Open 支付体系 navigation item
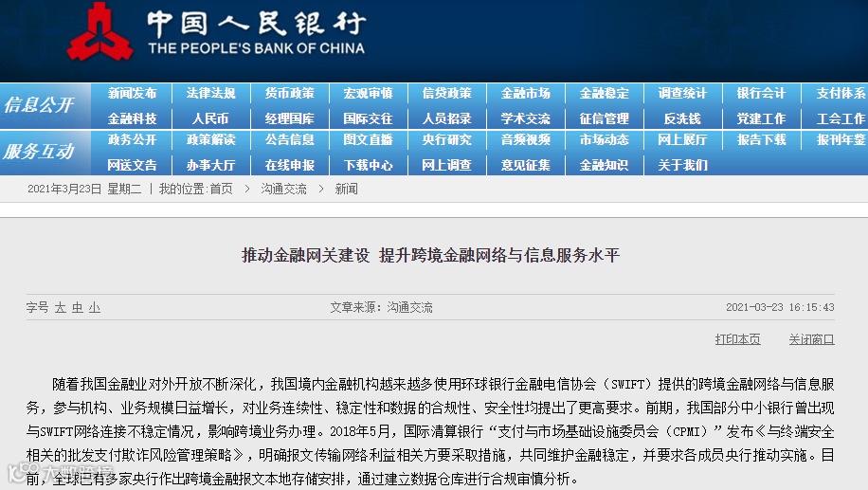This screenshot has width=868, height=490. click(x=841, y=93)
